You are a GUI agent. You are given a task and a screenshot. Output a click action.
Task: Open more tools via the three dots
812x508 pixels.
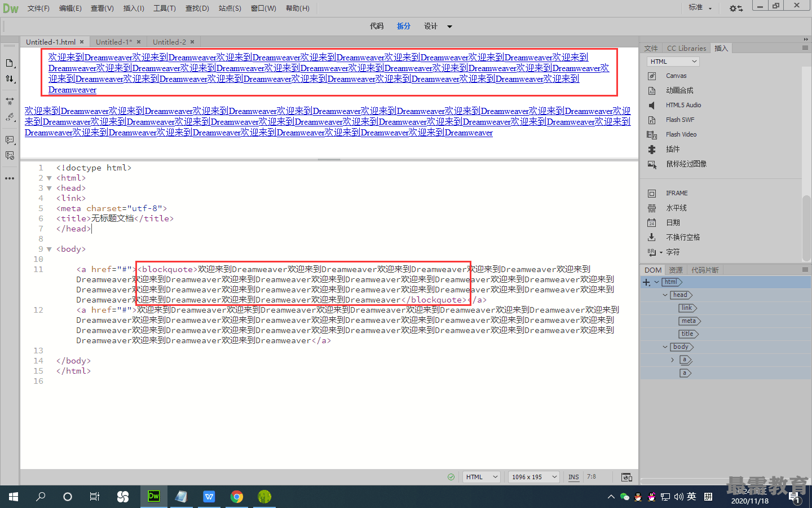point(10,178)
